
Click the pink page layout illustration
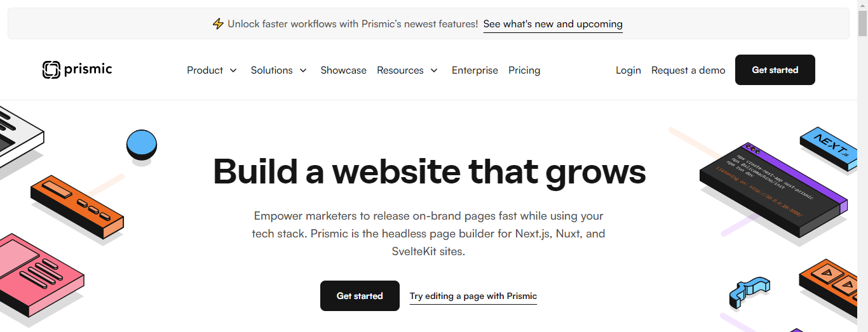38,276
